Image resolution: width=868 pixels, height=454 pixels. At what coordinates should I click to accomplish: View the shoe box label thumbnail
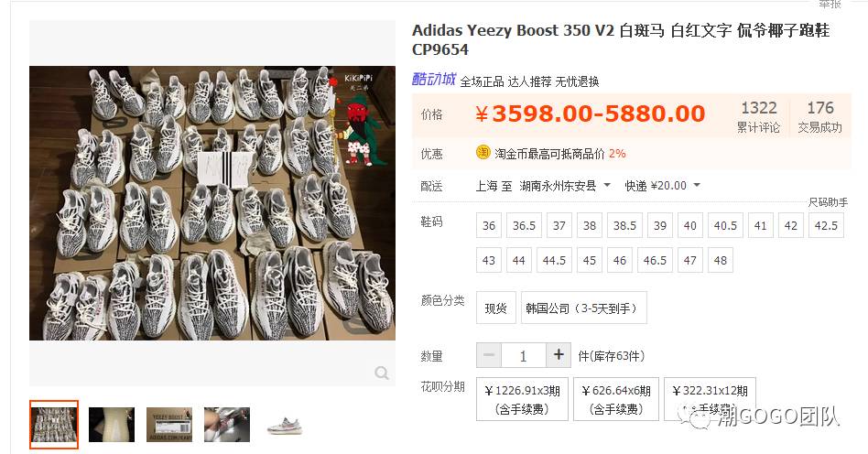pos(169,425)
